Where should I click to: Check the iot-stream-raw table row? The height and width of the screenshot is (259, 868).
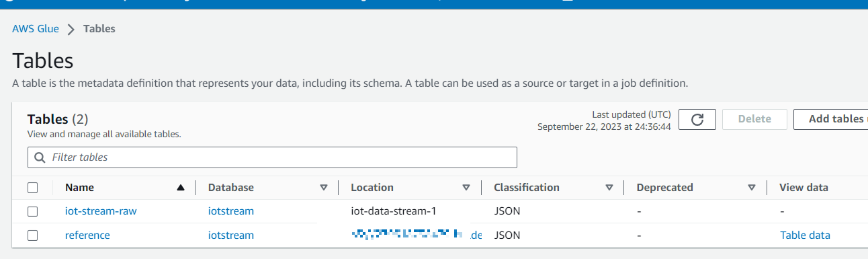click(x=33, y=211)
